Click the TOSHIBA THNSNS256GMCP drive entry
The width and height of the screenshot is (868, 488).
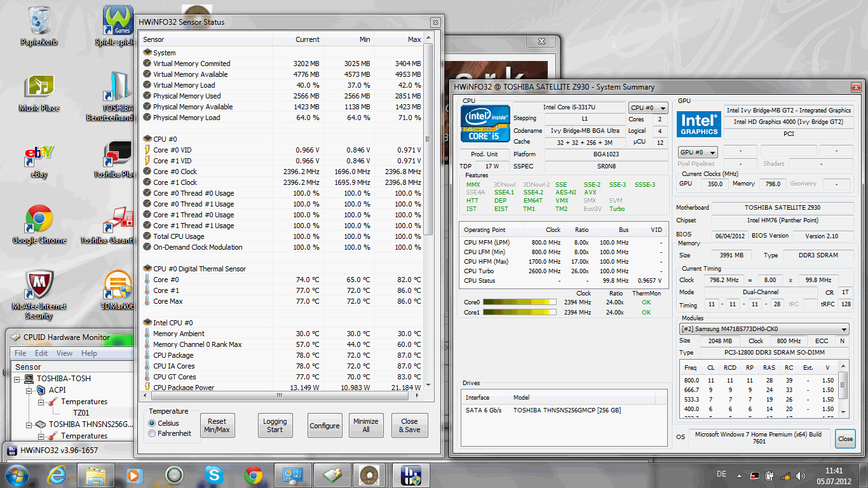click(x=564, y=410)
